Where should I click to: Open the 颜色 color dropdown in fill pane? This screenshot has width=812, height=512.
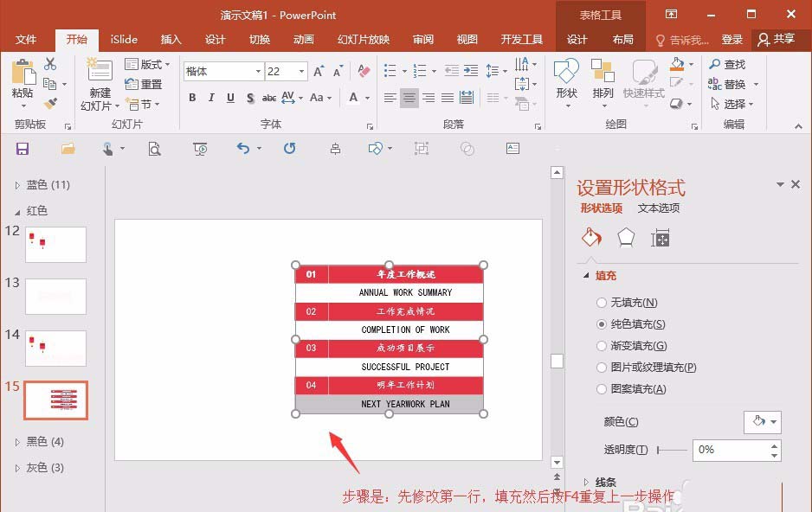click(763, 421)
